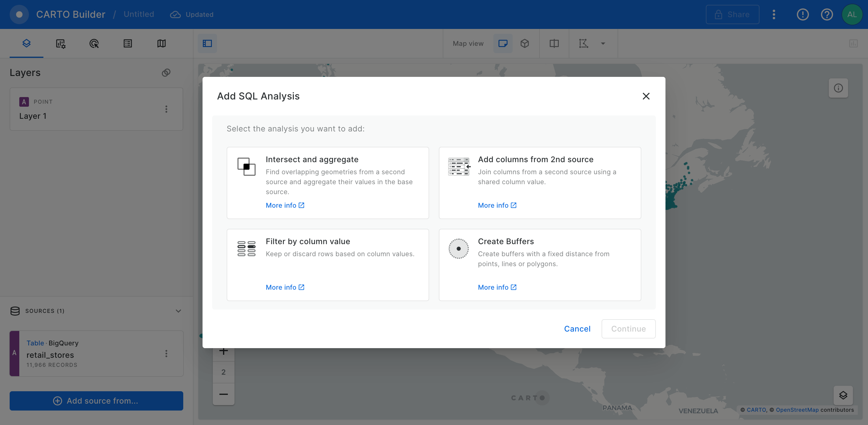This screenshot has width=868, height=425.
Task: Click the Add columns table icon
Action: click(x=459, y=166)
